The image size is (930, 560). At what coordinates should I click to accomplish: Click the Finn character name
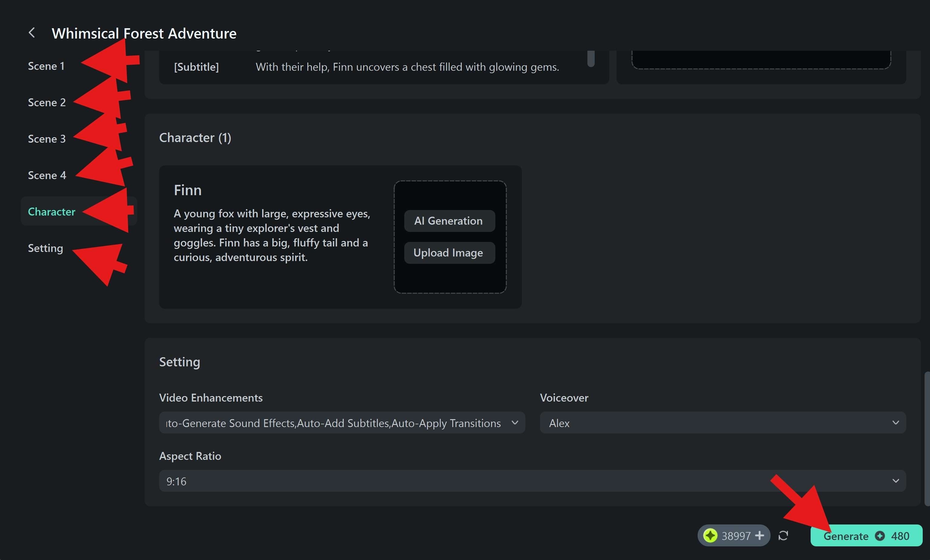[188, 190]
